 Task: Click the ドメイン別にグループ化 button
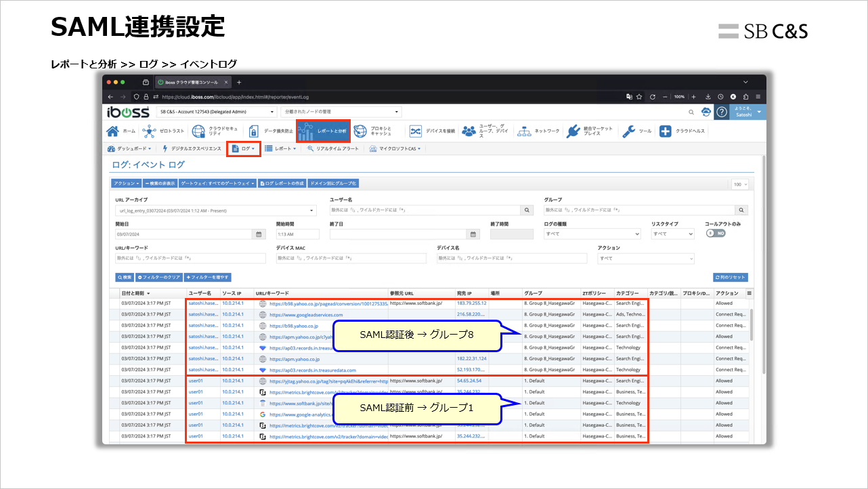pos(332,184)
